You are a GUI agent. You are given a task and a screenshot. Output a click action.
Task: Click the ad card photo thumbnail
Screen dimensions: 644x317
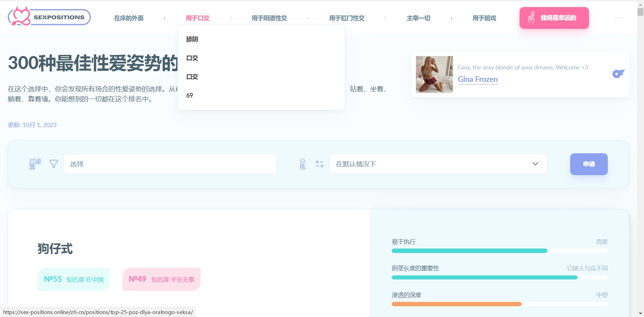tap(434, 74)
